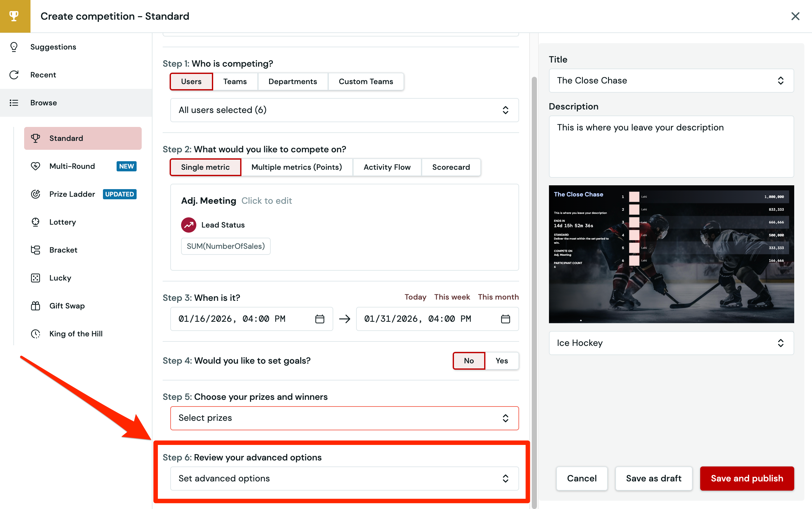Switch to Multiple metrics (Points) option
The width and height of the screenshot is (812, 509).
coord(296,167)
